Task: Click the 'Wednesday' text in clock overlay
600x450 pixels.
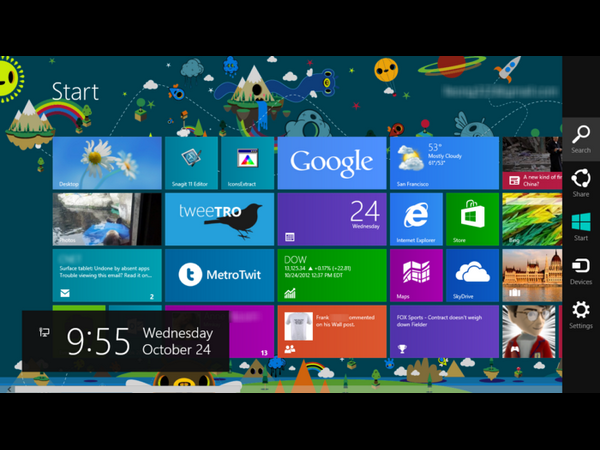Action: pos(178,333)
